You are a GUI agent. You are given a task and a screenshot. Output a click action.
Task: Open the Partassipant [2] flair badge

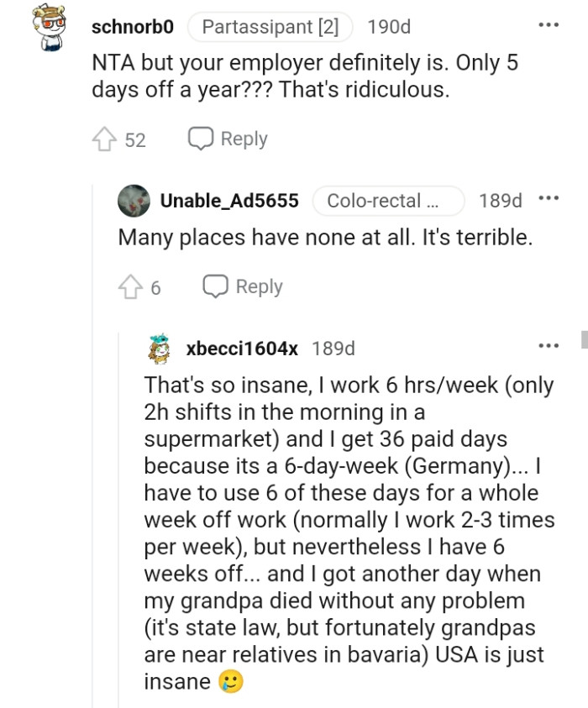tap(270, 27)
